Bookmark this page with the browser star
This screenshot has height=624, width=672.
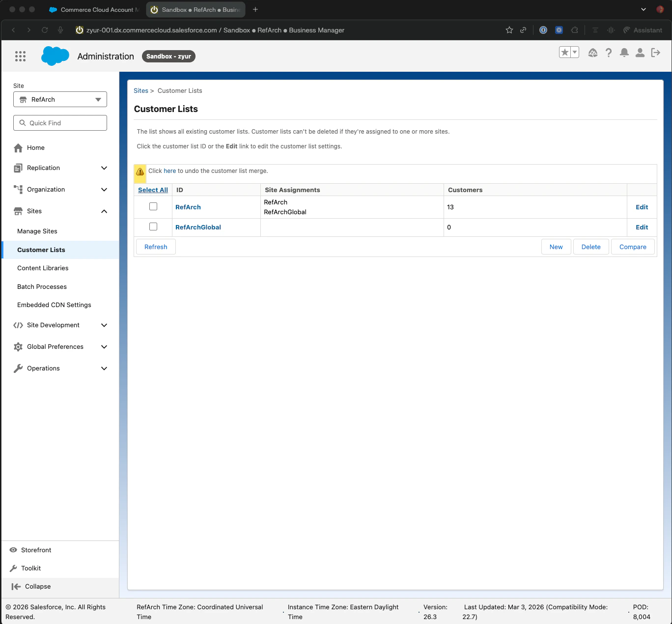click(509, 30)
